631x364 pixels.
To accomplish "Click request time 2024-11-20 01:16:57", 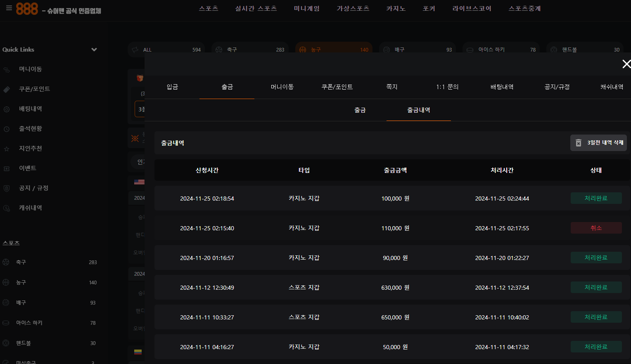I will (x=207, y=258).
